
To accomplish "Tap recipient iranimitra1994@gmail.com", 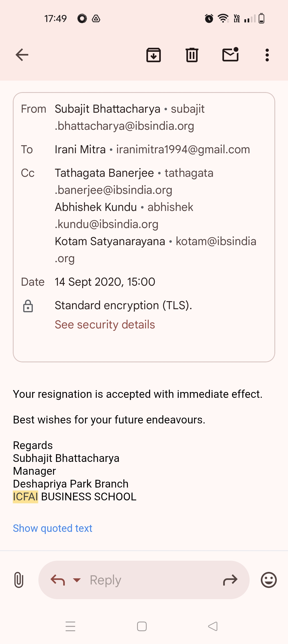I will pos(183,150).
